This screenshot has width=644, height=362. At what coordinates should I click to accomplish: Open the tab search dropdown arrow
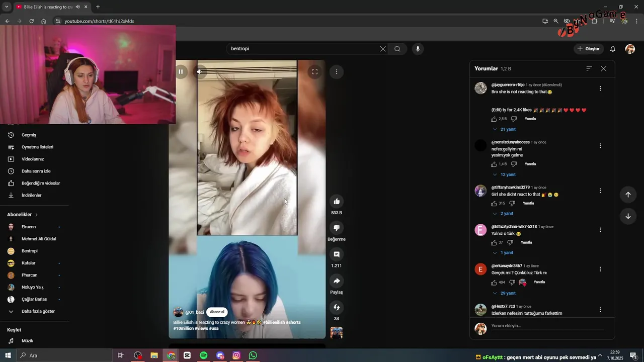[x=7, y=7]
